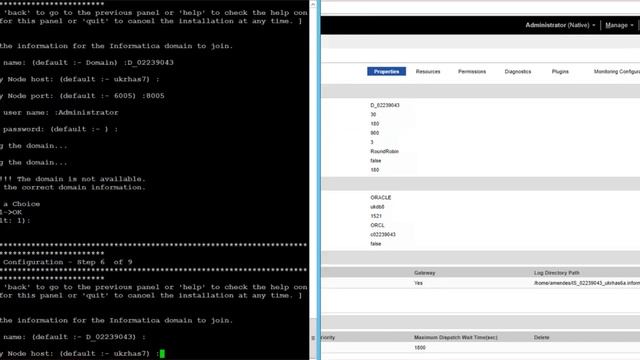640x360 pixels.
Task: Click the '1->OK' choice line in terminal
Action: pyautogui.click(x=11, y=212)
